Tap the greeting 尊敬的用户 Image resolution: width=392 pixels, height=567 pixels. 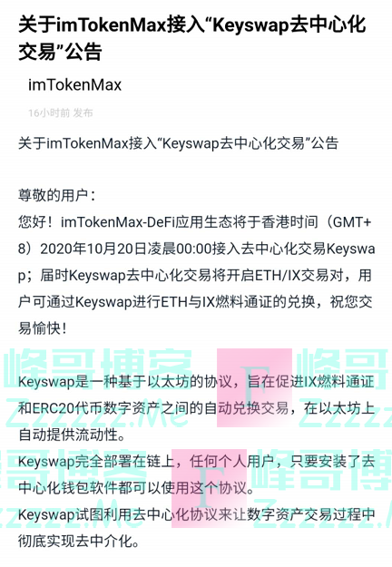[57, 196]
